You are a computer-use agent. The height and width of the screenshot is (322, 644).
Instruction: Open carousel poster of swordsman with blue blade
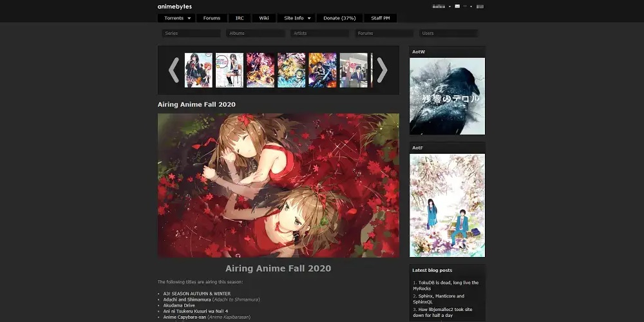[x=323, y=70]
